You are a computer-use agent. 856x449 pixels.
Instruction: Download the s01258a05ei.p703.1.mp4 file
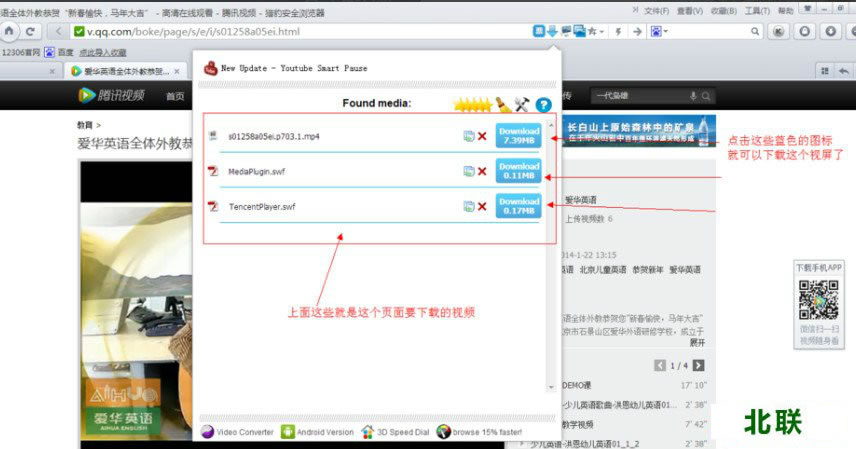pos(518,135)
